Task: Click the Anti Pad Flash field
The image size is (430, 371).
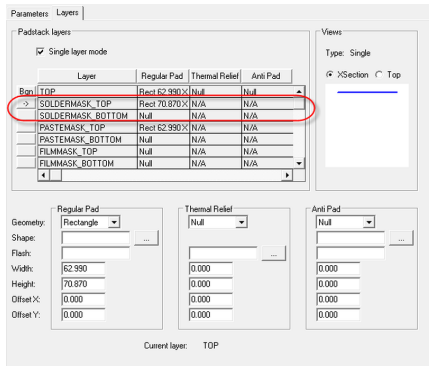Action: 351,253
